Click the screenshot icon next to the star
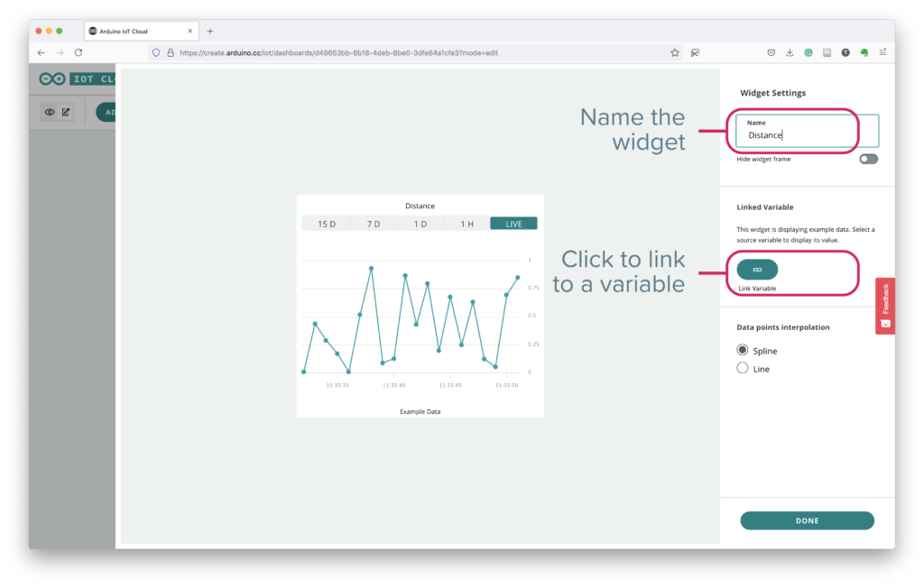924x587 pixels. pos(696,53)
